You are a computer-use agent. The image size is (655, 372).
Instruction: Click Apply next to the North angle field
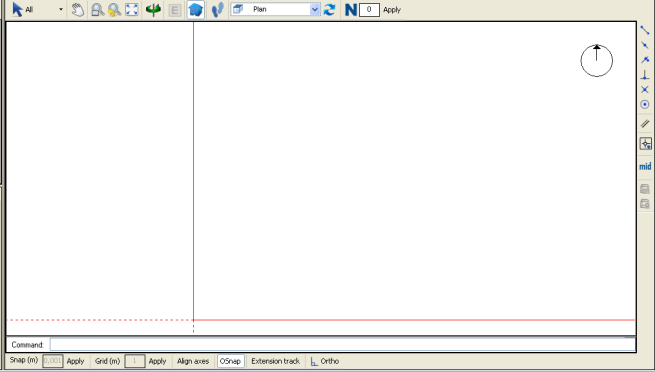tap(392, 10)
